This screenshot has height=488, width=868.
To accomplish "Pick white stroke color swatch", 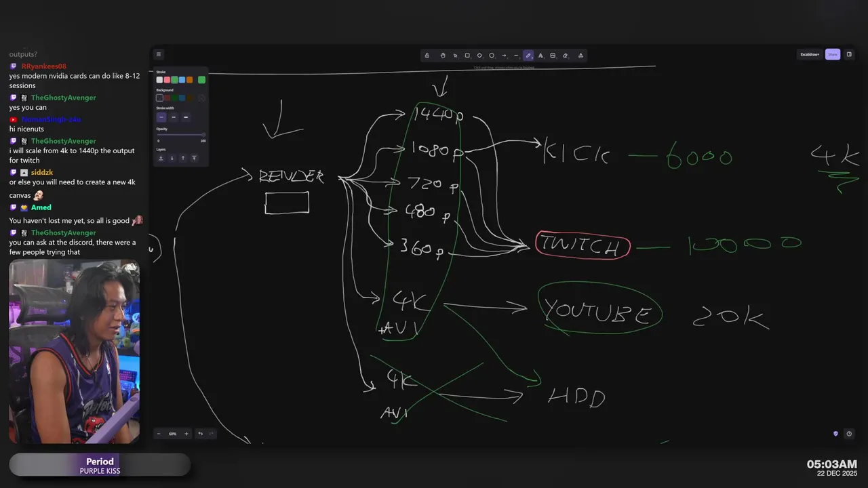I will [159, 80].
